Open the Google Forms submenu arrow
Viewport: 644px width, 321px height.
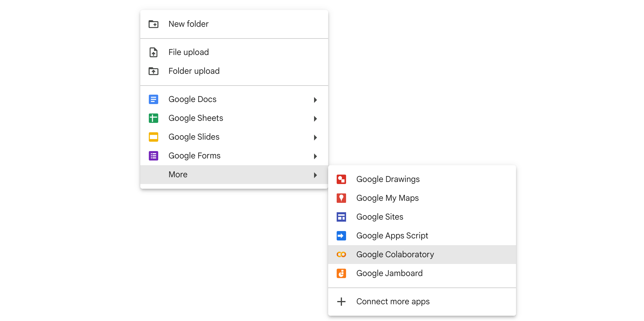[315, 156]
